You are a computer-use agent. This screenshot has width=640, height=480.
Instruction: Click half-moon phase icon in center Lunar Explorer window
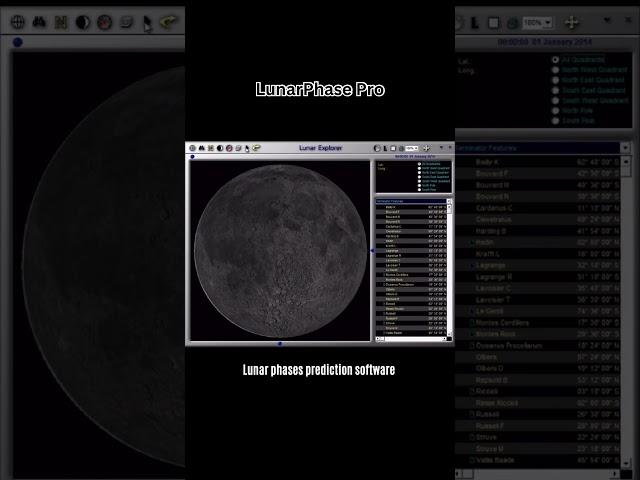(x=220, y=148)
